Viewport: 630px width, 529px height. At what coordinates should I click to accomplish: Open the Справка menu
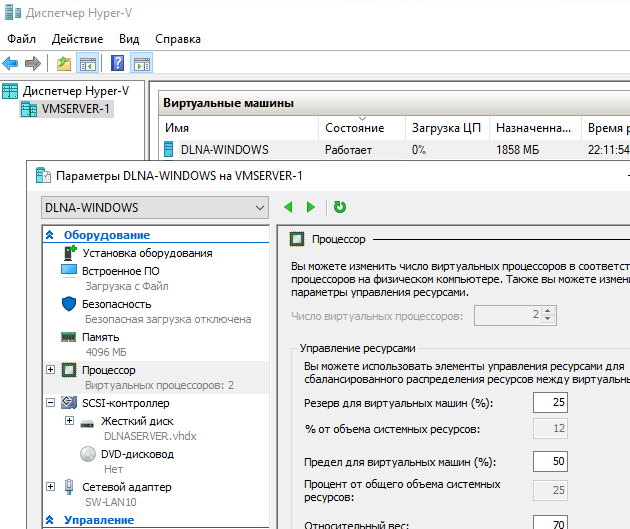point(178,39)
